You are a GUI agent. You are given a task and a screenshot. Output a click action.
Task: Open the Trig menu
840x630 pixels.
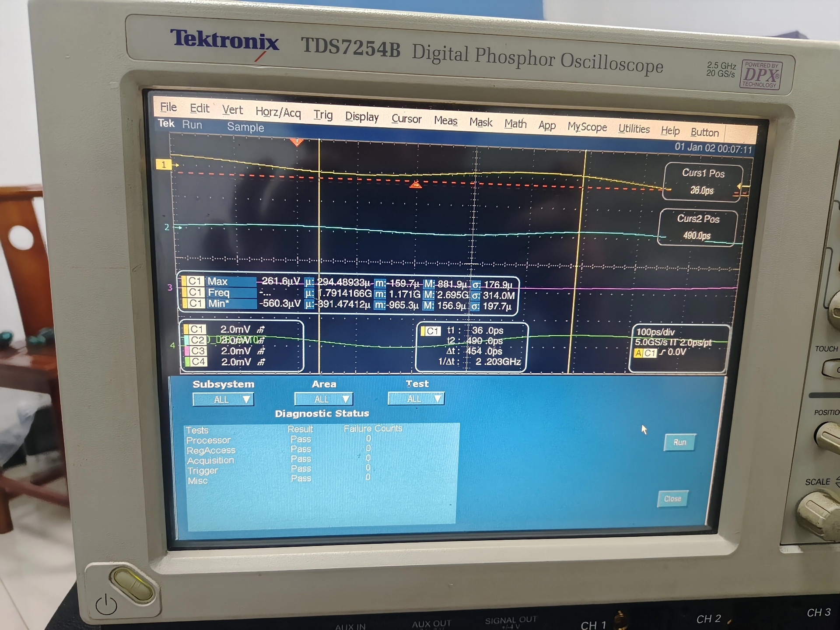click(323, 115)
